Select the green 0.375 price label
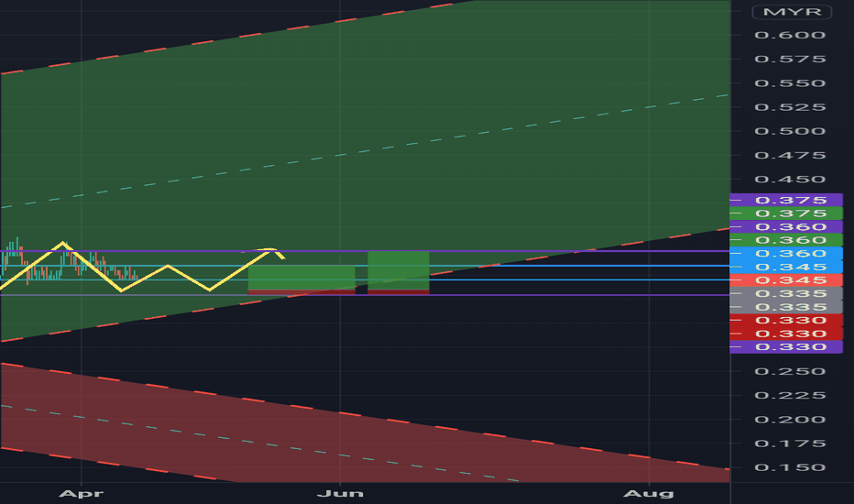Viewport: 854px width, 504px height. [x=786, y=214]
